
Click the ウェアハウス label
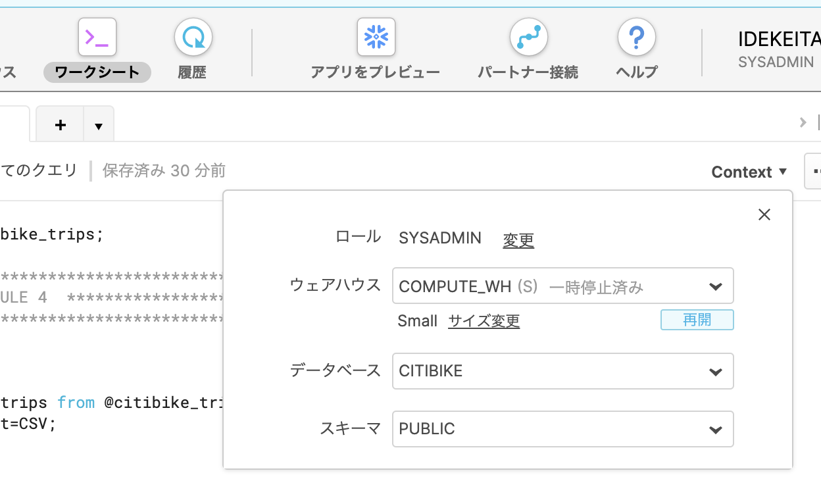(336, 285)
